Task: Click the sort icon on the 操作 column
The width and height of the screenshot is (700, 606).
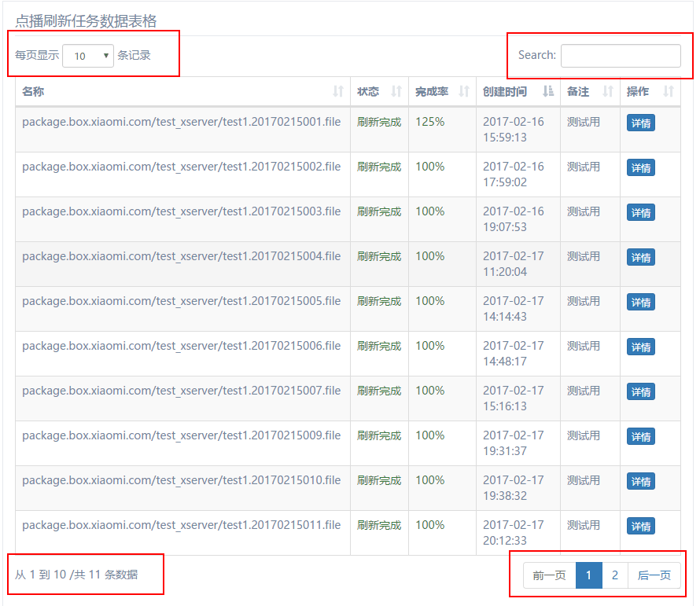Action: pyautogui.click(x=668, y=91)
